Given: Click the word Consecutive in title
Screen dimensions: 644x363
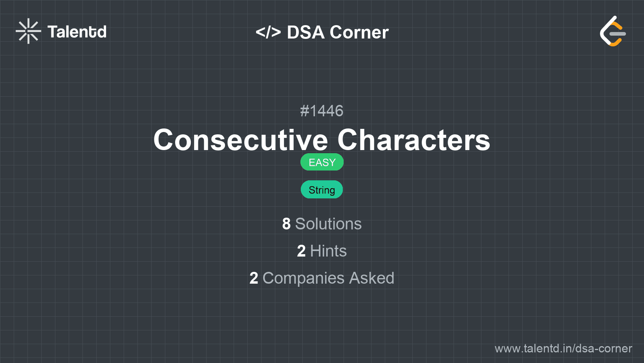Looking at the screenshot, I should tap(240, 140).
